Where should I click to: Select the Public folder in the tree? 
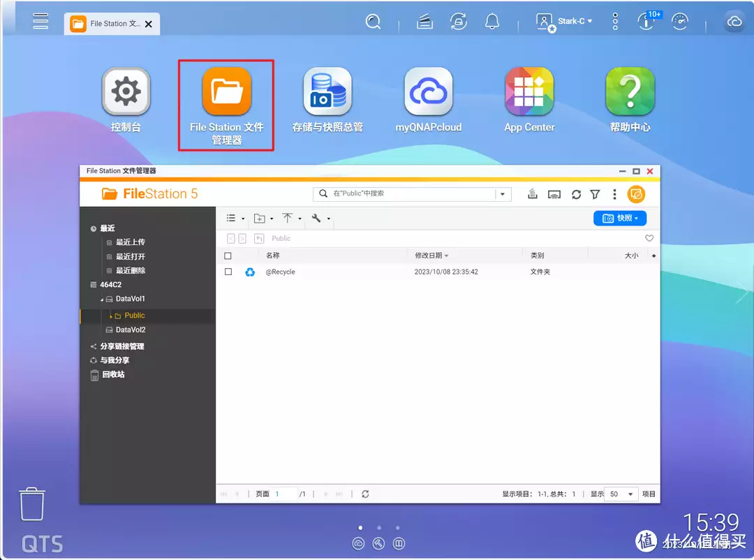[134, 315]
